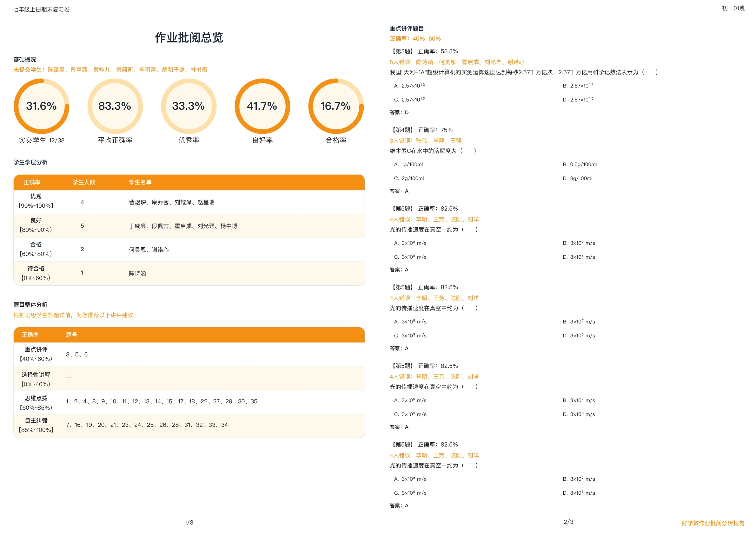The image size is (756, 534).
Task: Click '【第4题】 正确率：75%'
Action: 421,130
